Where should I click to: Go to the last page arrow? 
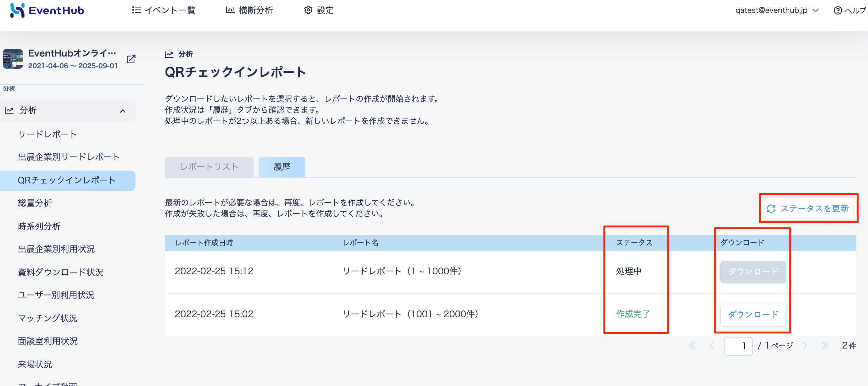click(x=824, y=345)
